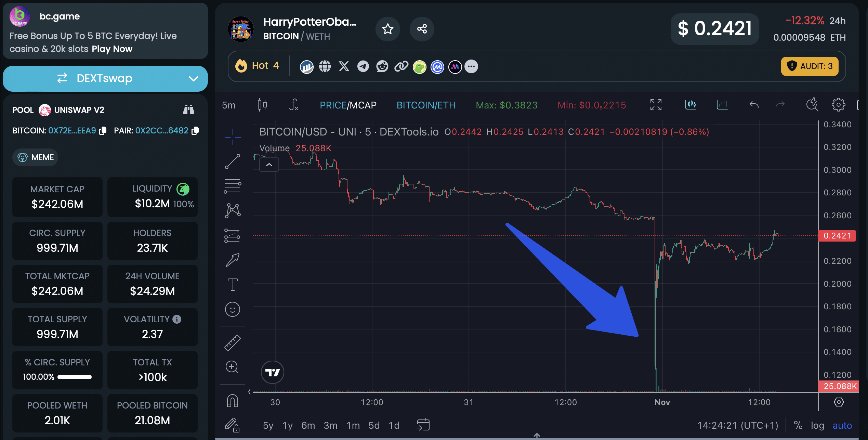Open the indicators fx menu
Screen dimensions: 868x440
click(x=293, y=105)
